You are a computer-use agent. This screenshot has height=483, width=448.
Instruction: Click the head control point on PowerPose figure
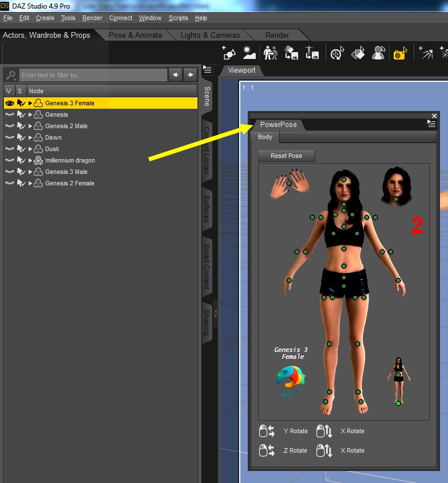(344, 180)
